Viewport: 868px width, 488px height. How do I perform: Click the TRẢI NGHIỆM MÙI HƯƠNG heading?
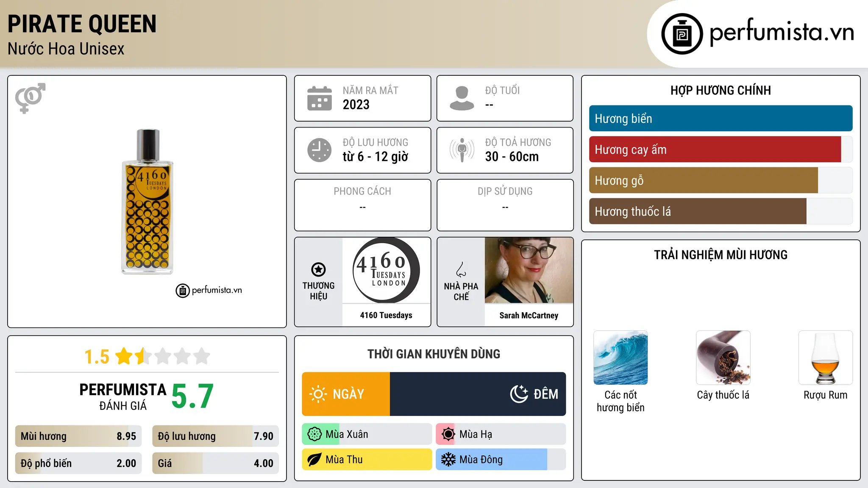[721, 255]
